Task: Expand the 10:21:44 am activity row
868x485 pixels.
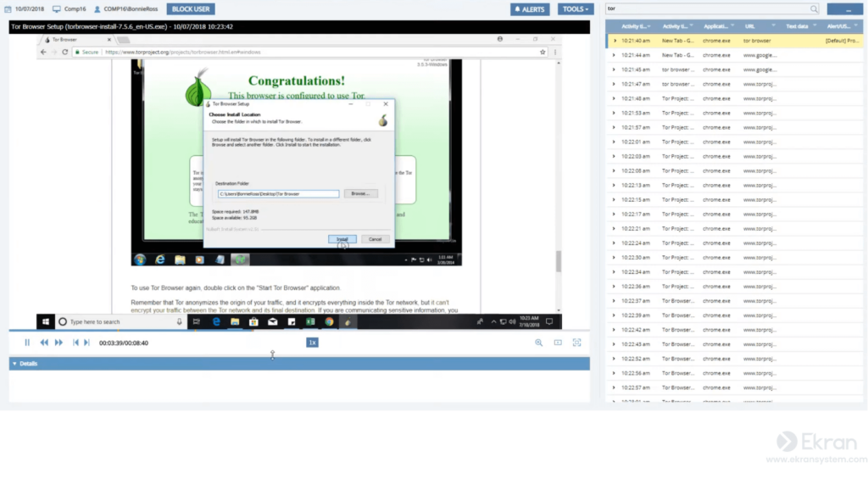Action: pyautogui.click(x=614, y=55)
